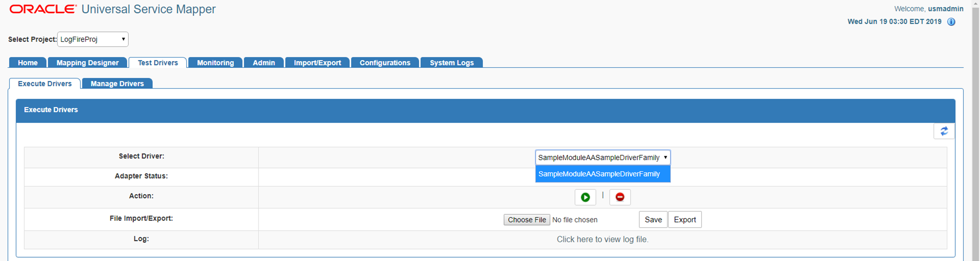This screenshot has width=980, height=261.
Task: Click the red stop driver icon
Action: pyautogui.click(x=620, y=197)
